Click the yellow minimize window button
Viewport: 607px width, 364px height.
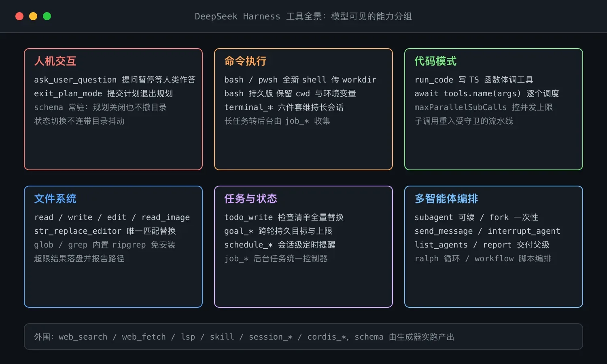click(33, 16)
